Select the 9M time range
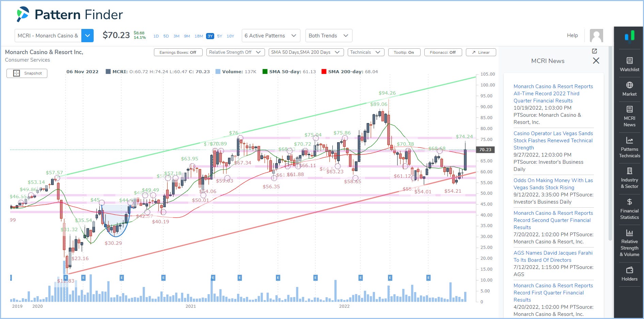 [187, 36]
